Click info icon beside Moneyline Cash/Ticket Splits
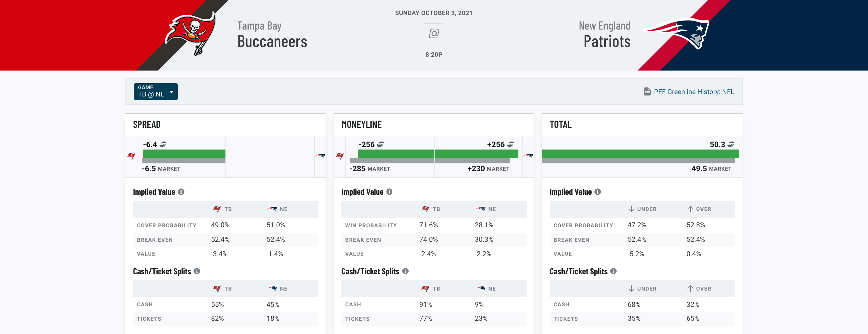This screenshot has height=334, width=868. (x=405, y=271)
